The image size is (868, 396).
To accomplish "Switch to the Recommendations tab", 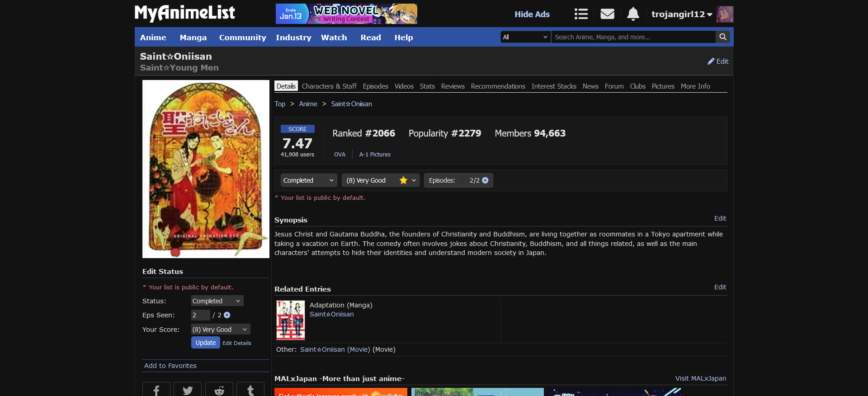I will point(498,86).
